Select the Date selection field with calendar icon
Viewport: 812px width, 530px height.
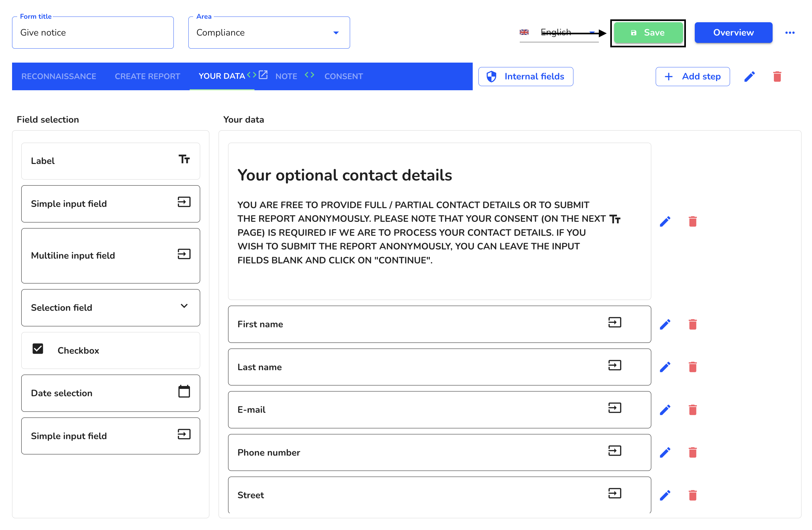111,393
